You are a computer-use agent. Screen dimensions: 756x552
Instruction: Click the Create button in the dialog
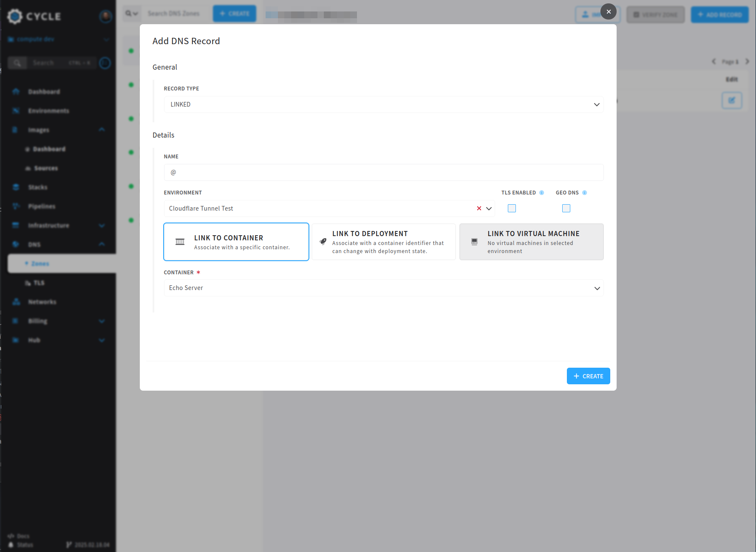(588, 376)
